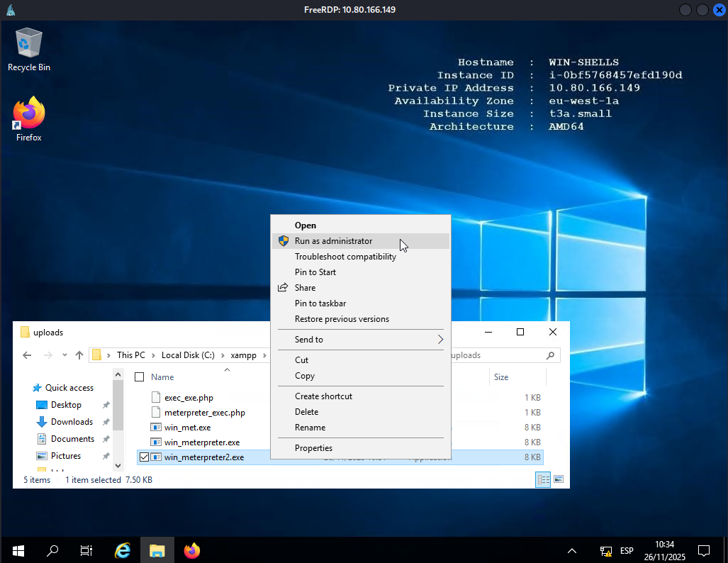Choose Rename from the context menu

pos(361,428)
